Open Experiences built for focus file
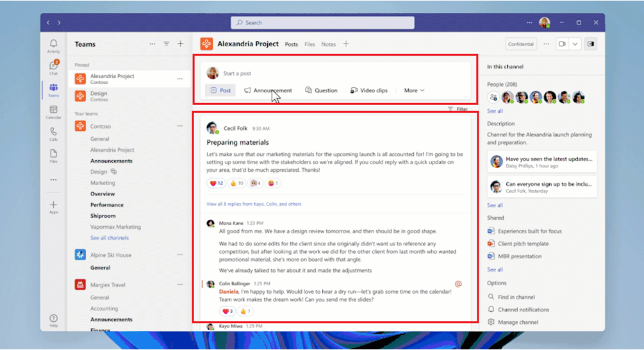644x350 pixels. (x=524, y=231)
